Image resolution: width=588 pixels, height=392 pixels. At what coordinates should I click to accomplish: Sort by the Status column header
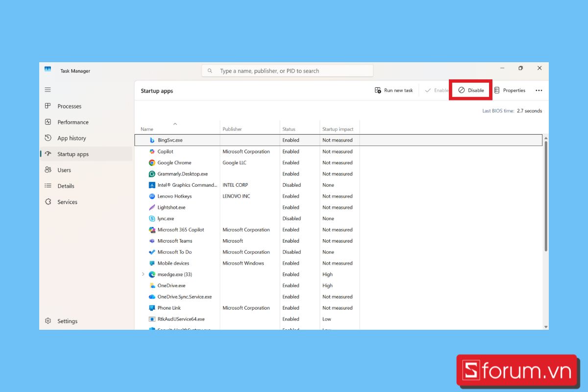(x=289, y=129)
